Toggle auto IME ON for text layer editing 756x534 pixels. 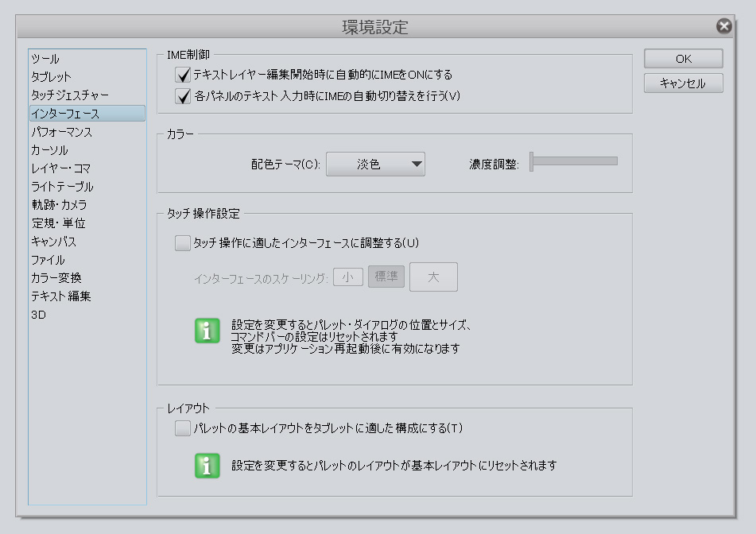[183, 75]
